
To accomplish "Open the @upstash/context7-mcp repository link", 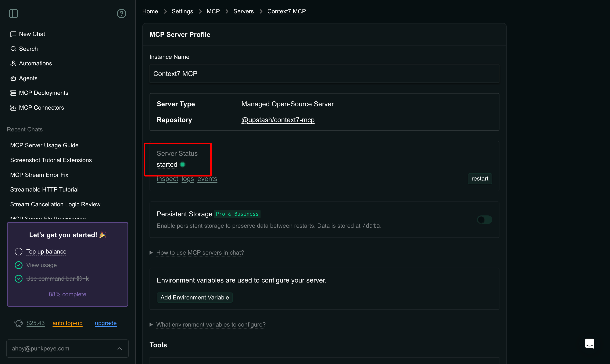I will [278, 120].
